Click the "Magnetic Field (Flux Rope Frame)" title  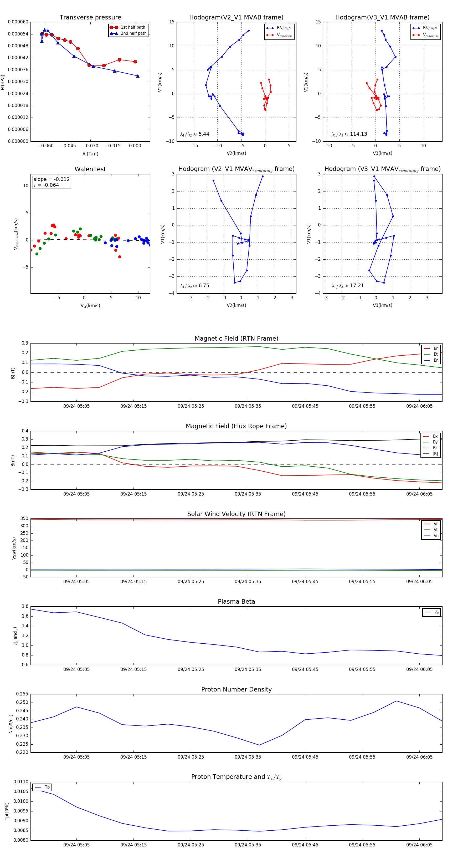pyautogui.click(x=236, y=426)
